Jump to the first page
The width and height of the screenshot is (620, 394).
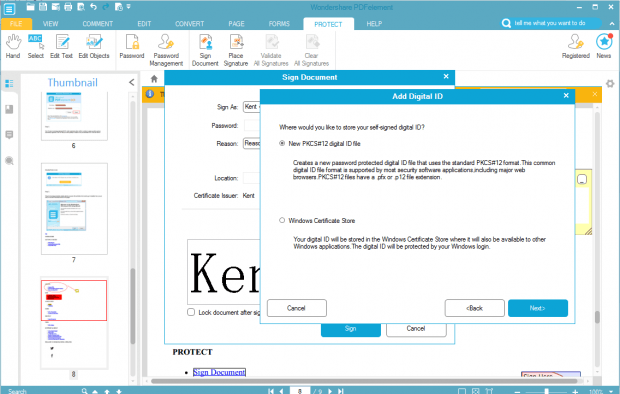pyautogui.click(x=271, y=391)
